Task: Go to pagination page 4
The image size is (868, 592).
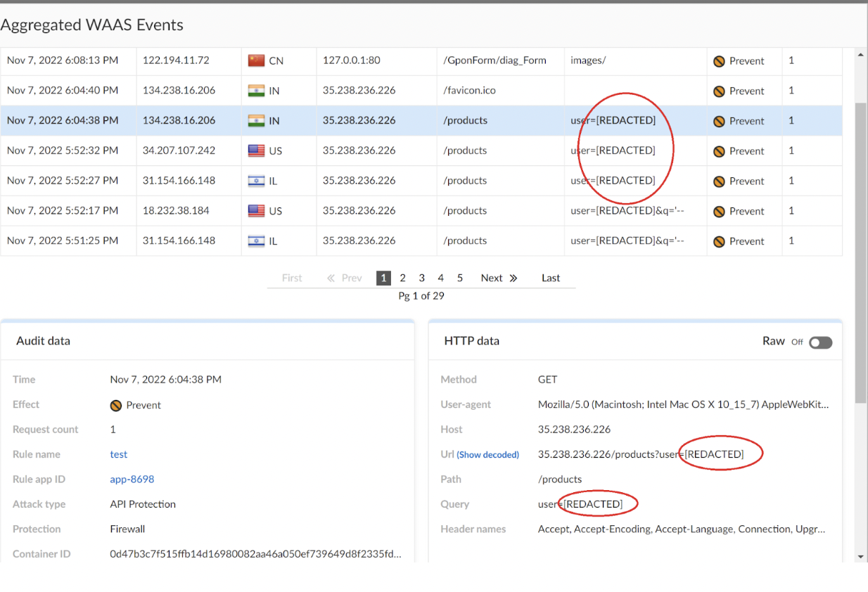Action: pos(440,278)
